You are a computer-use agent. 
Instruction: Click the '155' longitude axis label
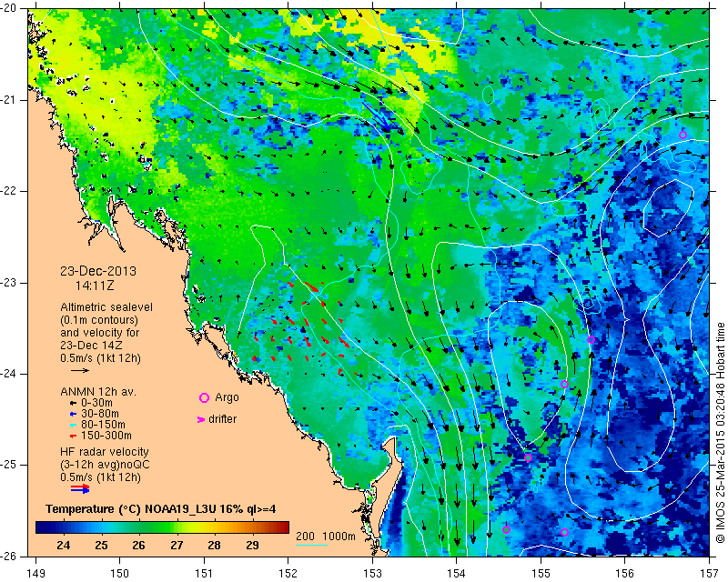point(541,574)
